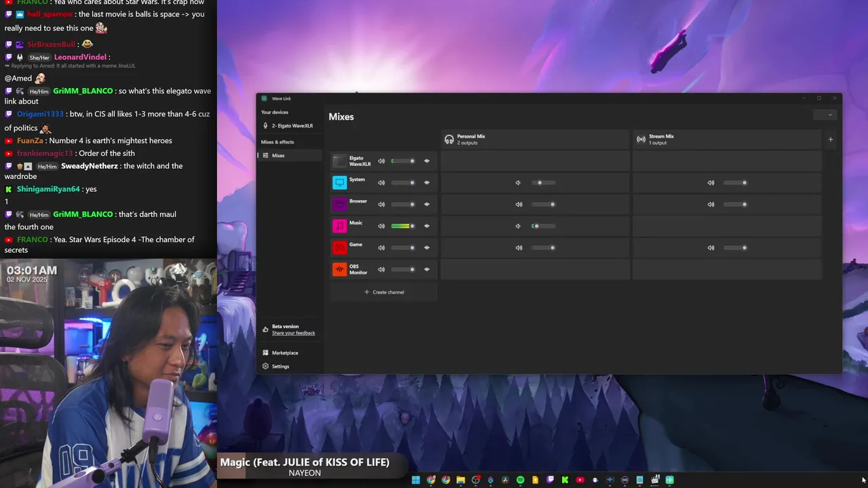Mute the Browser channel input
The width and height of the screenshot is (868, 488).
(x=381, y=204)
